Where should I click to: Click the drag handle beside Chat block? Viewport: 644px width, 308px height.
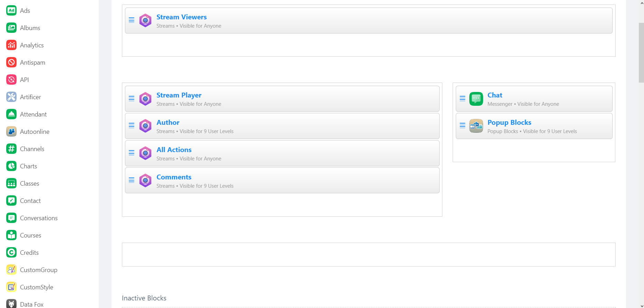462,99
